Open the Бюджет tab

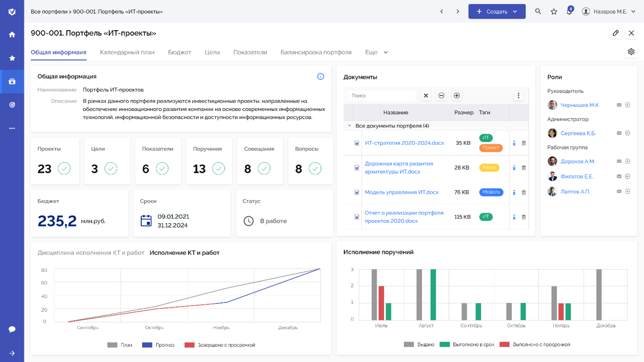[x=179, y=52]
